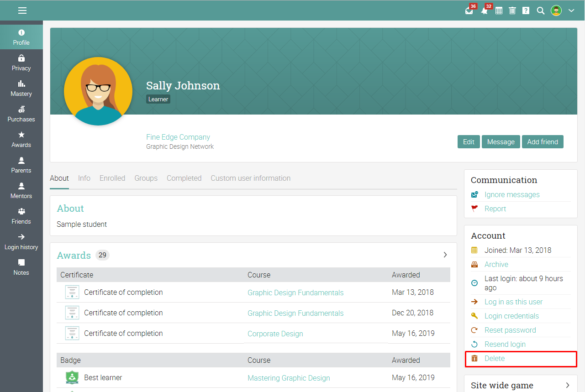Open Parents in the sidebar
Viewport: 585px width, 392px height.
21,165
